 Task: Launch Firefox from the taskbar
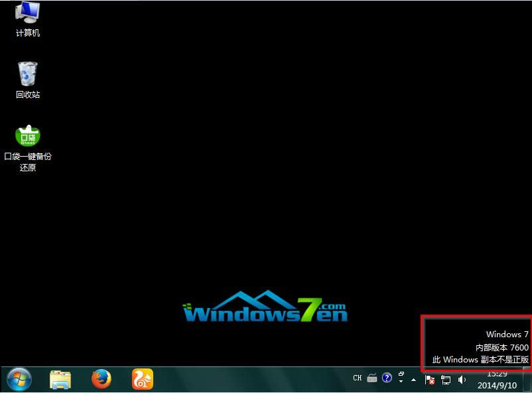click(101, 379)
